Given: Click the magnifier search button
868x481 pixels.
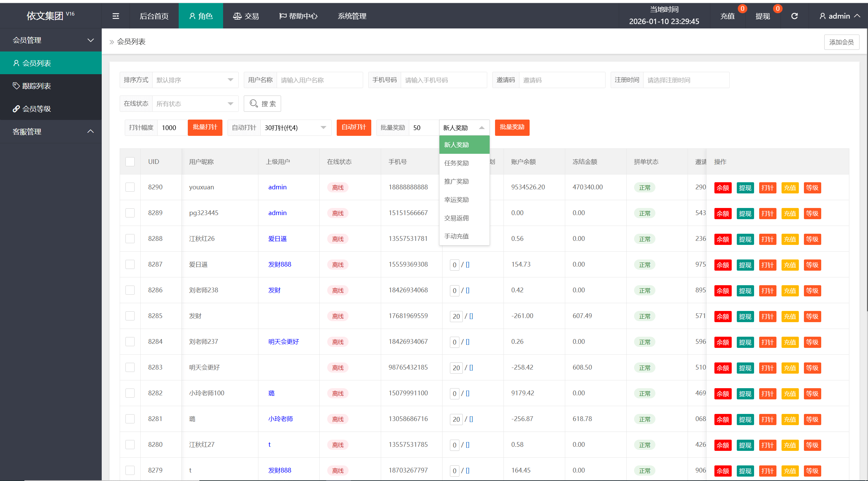Looking at the screenshot, I should (x=262, y=104).
